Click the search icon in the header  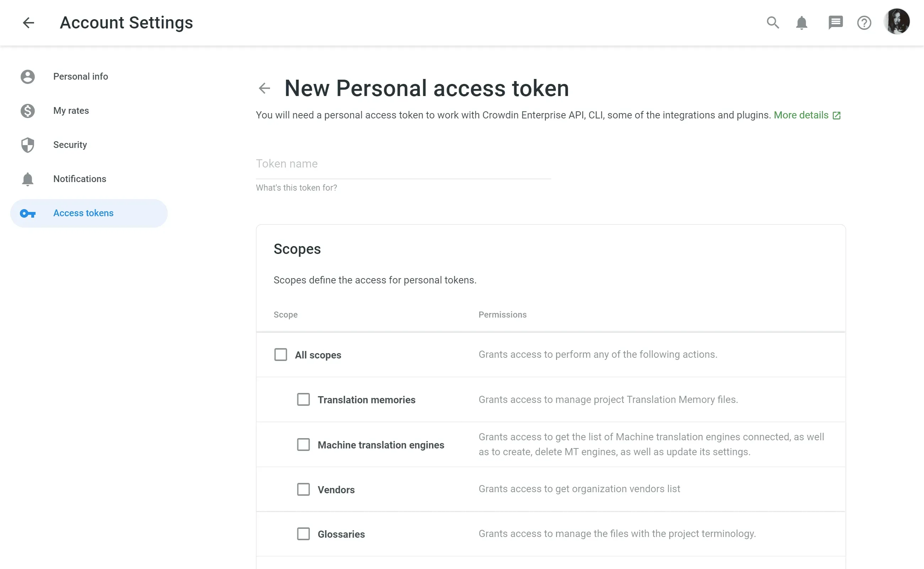(x=772, y=22)
